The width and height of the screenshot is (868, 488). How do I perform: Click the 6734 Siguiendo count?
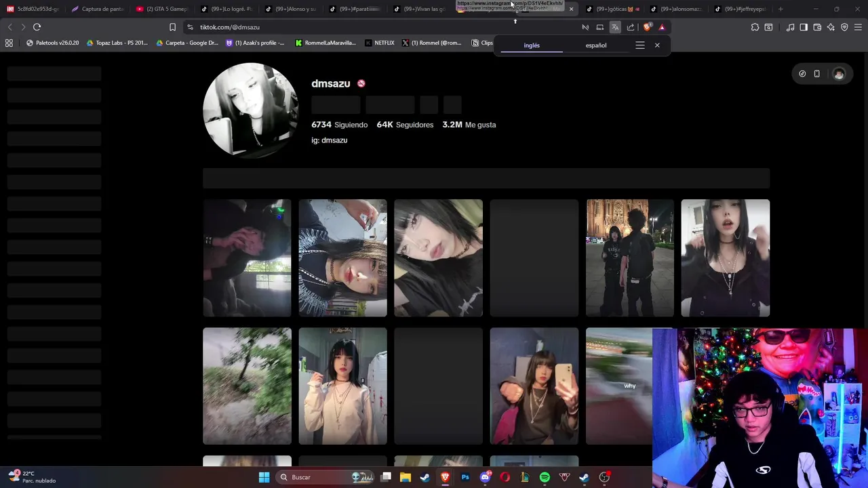(339, 125)
